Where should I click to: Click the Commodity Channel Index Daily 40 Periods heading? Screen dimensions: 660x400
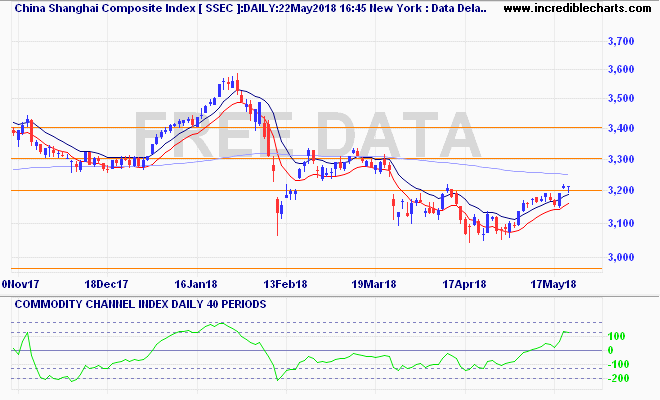point(141,304)
